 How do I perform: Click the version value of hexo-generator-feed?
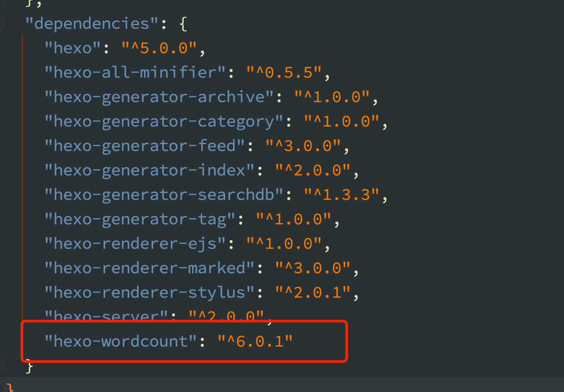pos(304,145)
